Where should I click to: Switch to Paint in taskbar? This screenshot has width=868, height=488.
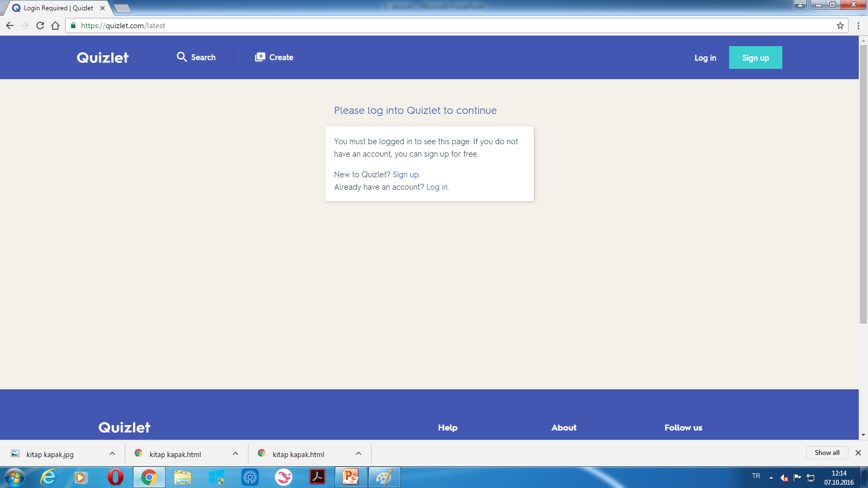tap(385, 477)
